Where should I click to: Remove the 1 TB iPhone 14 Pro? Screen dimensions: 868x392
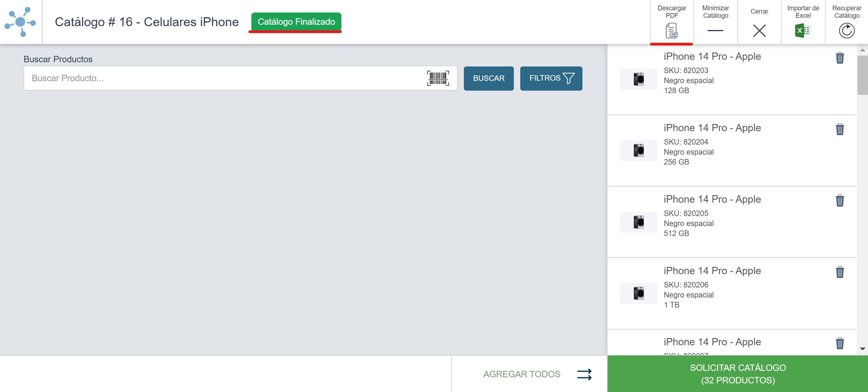[840, 272]
